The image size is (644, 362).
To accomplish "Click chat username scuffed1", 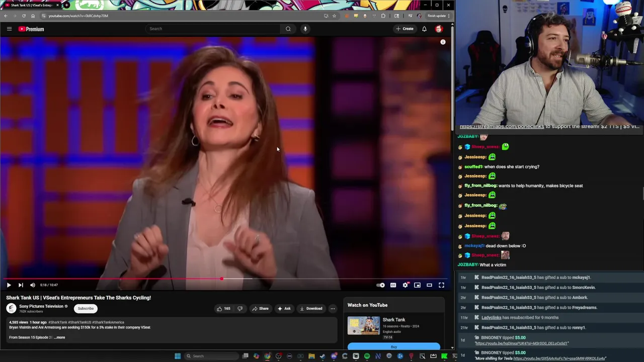I will pos(473,167).
